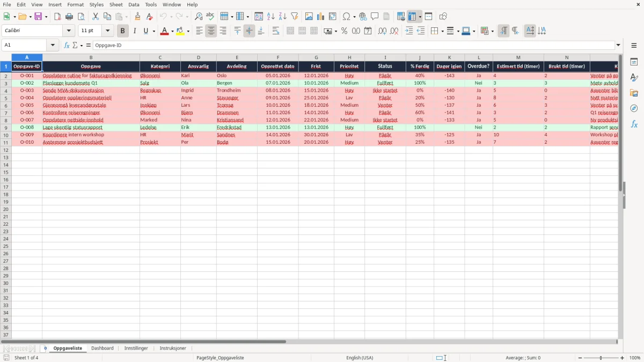Image resolution: width=644 pixels, height=362 pixels.
Task: Click column header I
Action: click(x=385, y=57)
